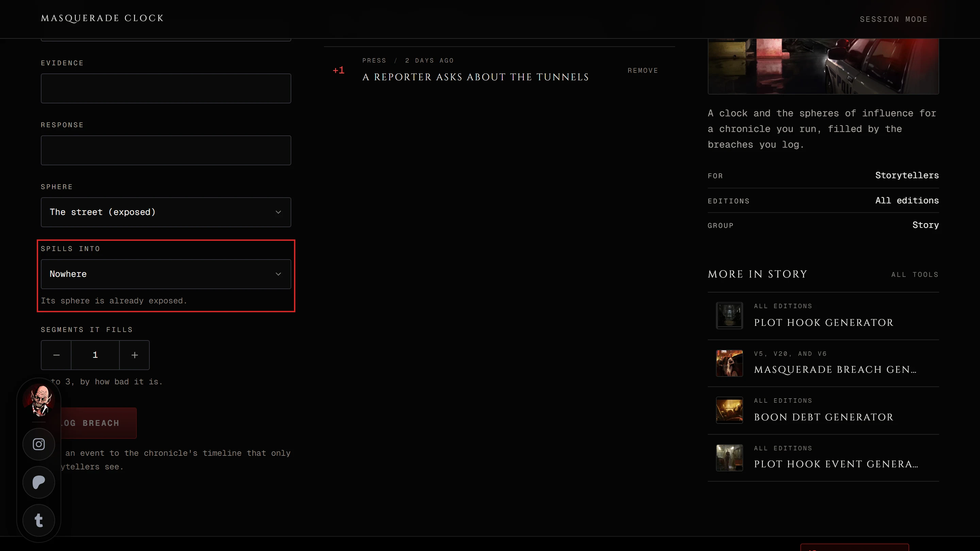Expand the Spills Into dropdown set to Nowhere
980x551 pixels.
(166, 274)
